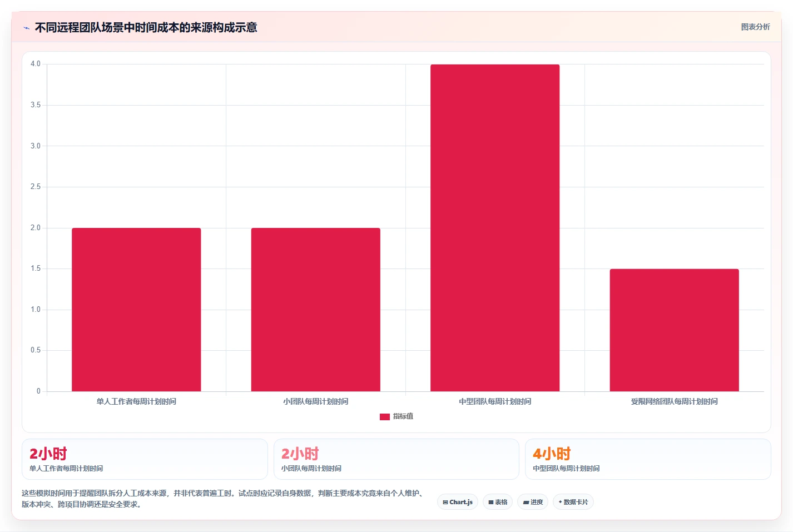The width and height of the screenshot is (793, 532).
Task: Click the 表格 tag chip
Action: (x=498, y=502)
